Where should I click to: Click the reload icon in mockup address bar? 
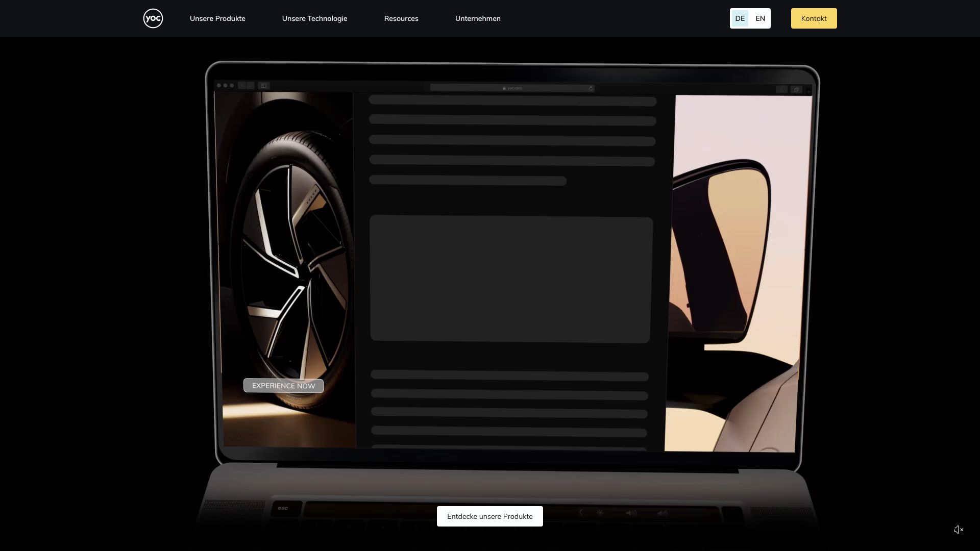click(591, 88)
